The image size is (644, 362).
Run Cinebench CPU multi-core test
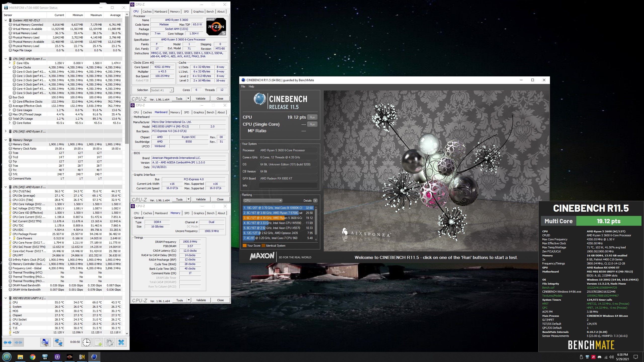click(312, 117)
